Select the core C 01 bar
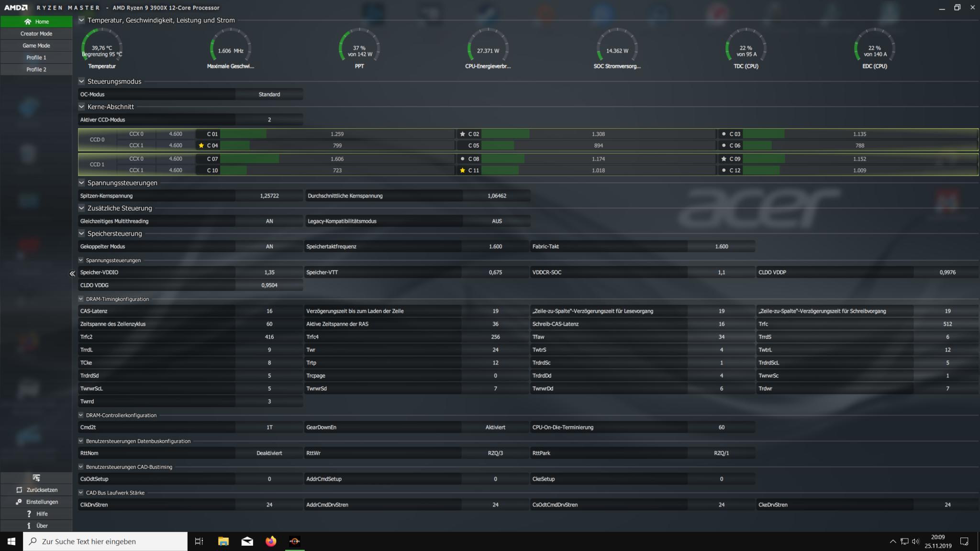This screenshot has height=551, width=980. 337,134
